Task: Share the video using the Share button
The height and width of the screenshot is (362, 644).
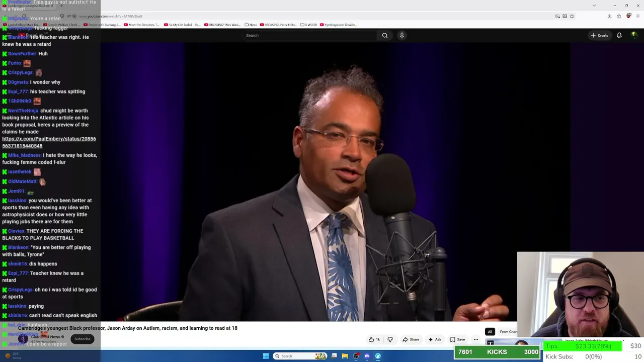Action: tap(411, 339)
